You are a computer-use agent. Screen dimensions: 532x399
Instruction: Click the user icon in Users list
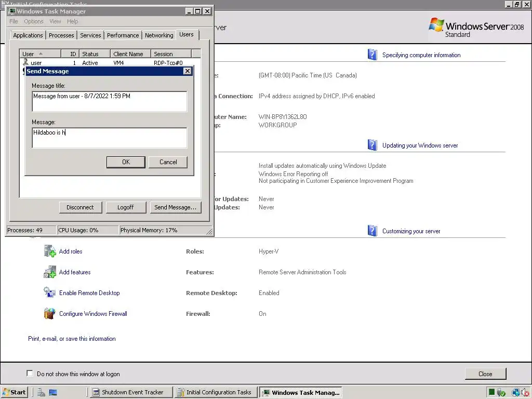[x=25, y=62]
